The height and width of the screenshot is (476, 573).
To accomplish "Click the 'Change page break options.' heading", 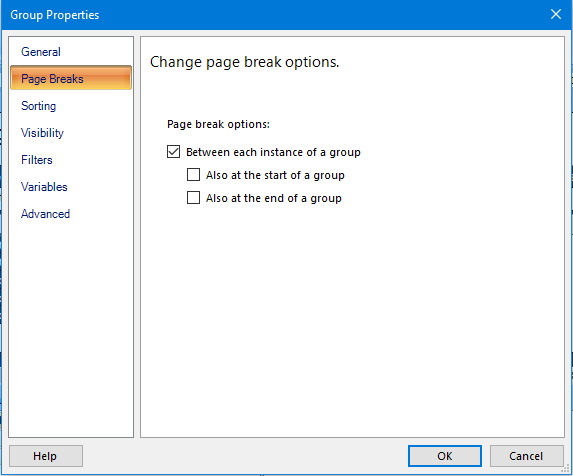I will pos(244,62).
